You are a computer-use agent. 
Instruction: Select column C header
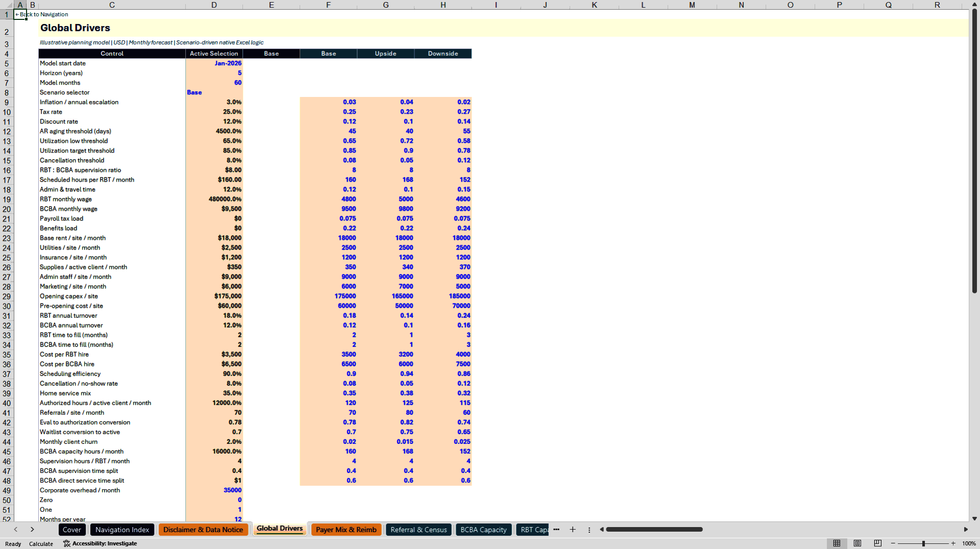tap(112, 5)
